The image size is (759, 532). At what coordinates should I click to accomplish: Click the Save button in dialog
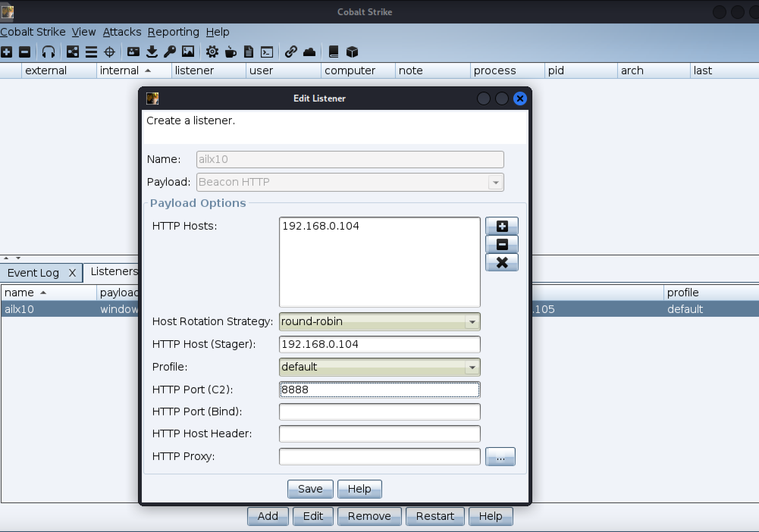pos(310,489)
